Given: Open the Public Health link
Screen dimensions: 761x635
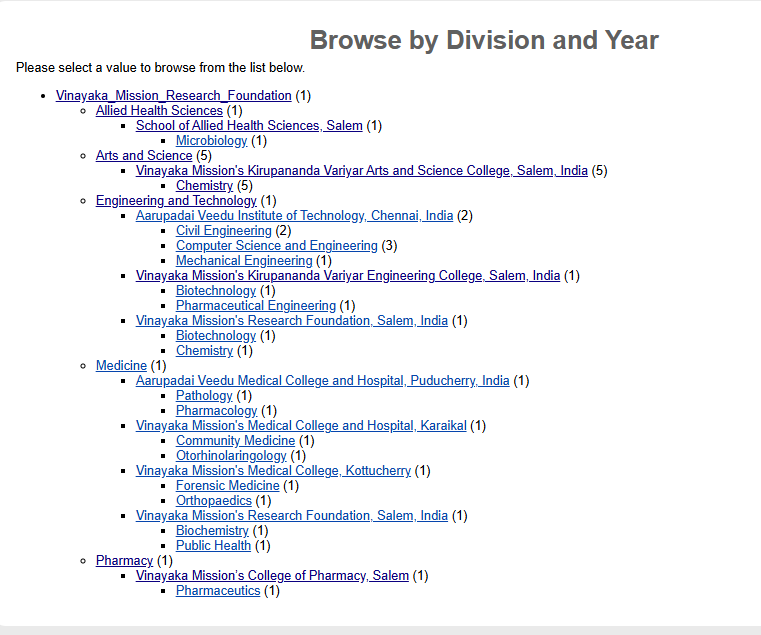Looking at the screenshot, I should (214, 547).
